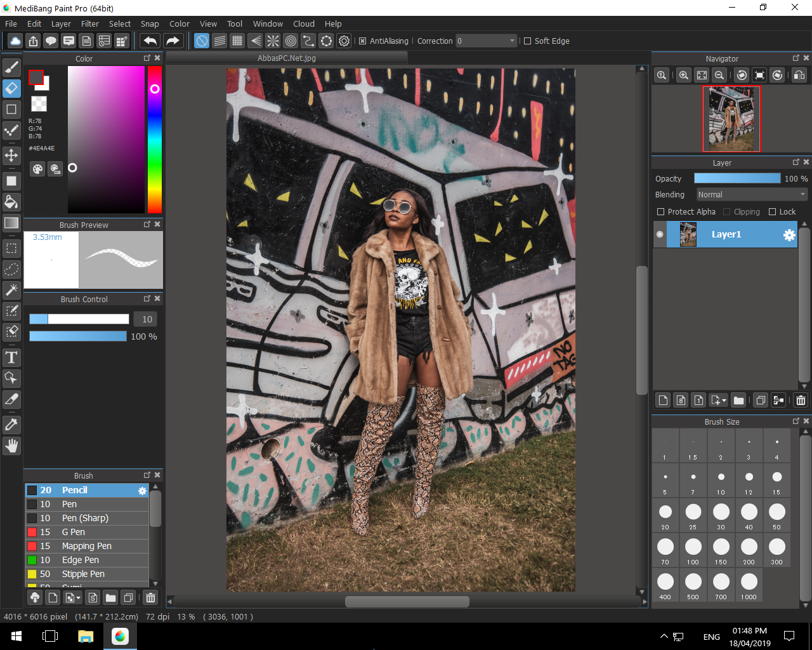Select the Magic Wand tool
This screenshot has height=650, width=812.
click(x=11, y=290)
